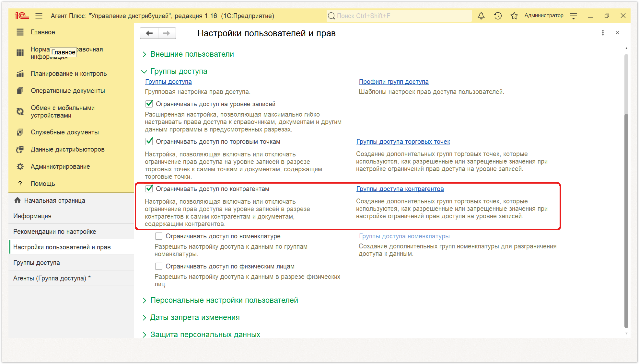Open the Помощь section
The image size is (639, 364).
43,184
